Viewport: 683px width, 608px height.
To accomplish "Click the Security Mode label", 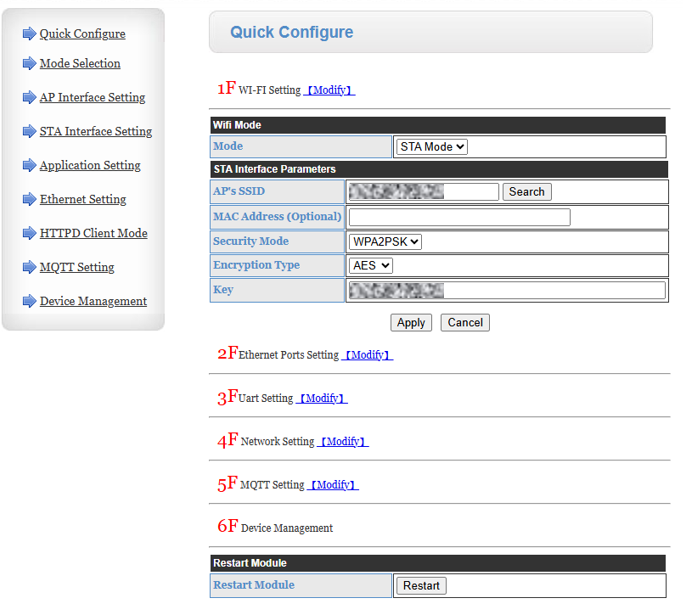I will [251, 241].
